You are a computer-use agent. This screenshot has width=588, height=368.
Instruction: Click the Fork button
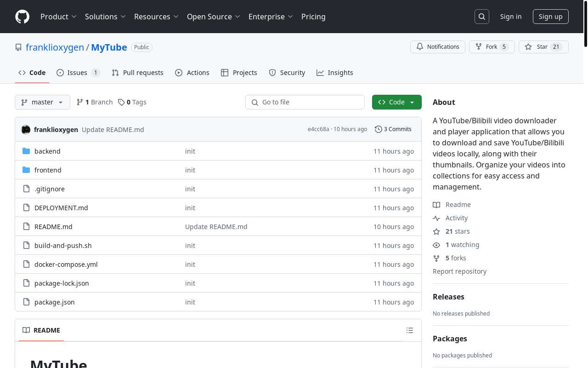(492, 47)
